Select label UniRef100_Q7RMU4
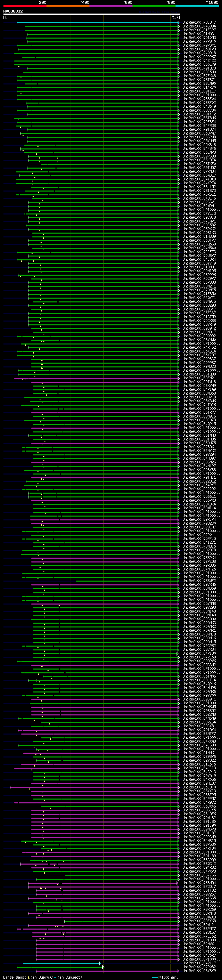Viewport: 222px width, 980px height. [x=199, y=172]
